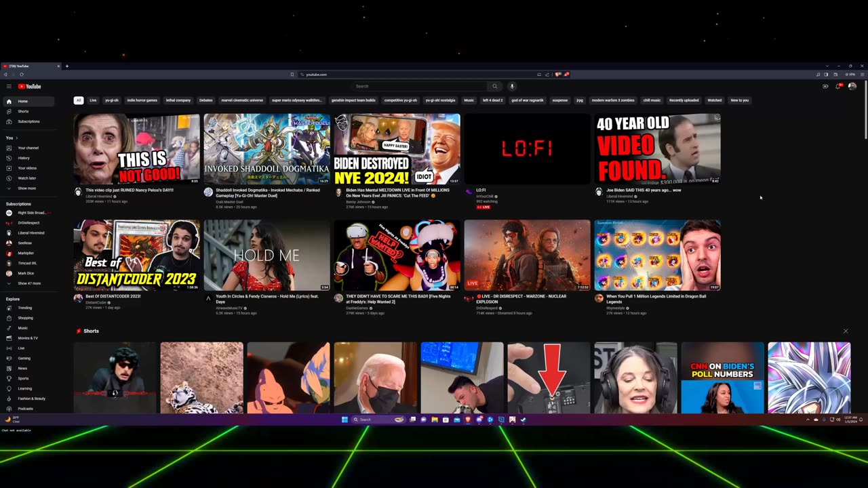Go to Shorts in the sidebar

pos(29,111)
